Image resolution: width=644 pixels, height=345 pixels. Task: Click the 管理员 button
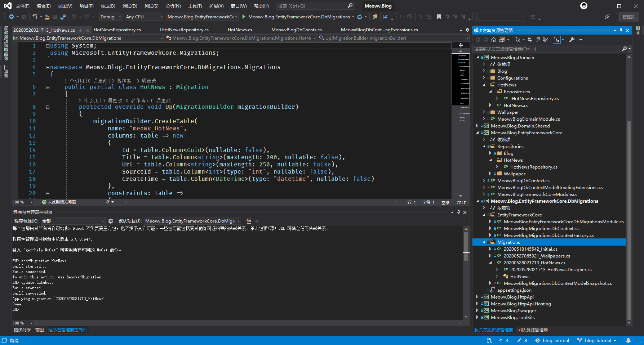pyautogui.click(x=629, y=17)
